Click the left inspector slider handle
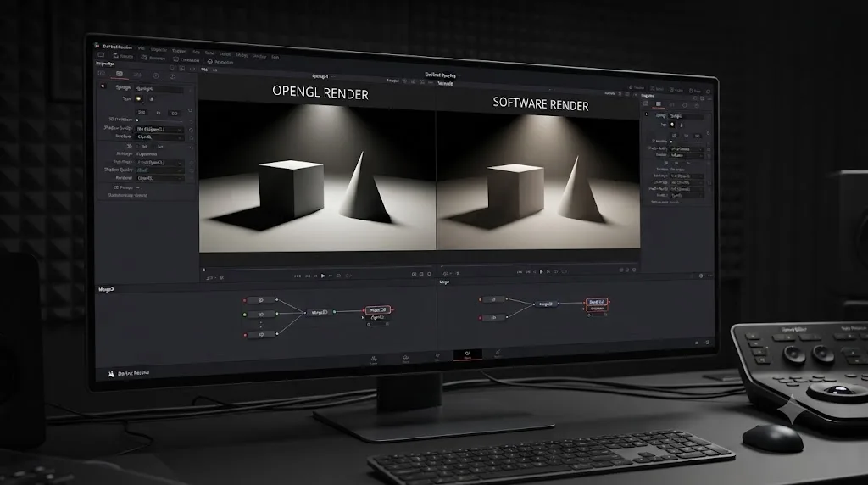Image resolution: width=868 pixels, height=485 pixels. (136, 120)
